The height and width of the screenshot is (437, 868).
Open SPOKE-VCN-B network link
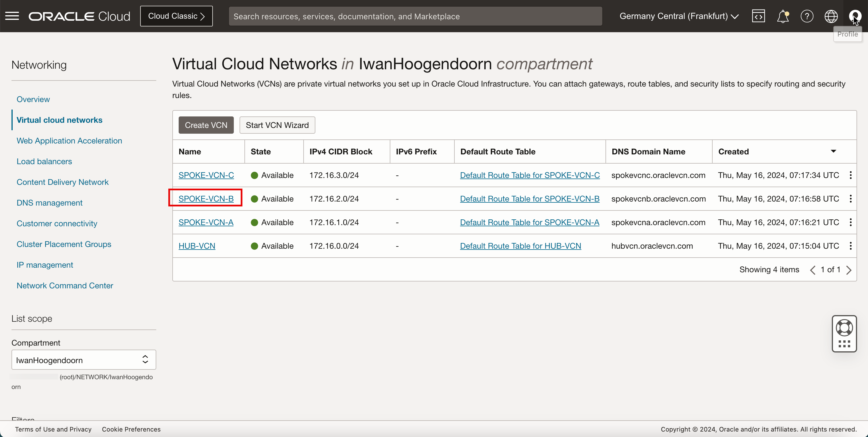click(206, 198)
